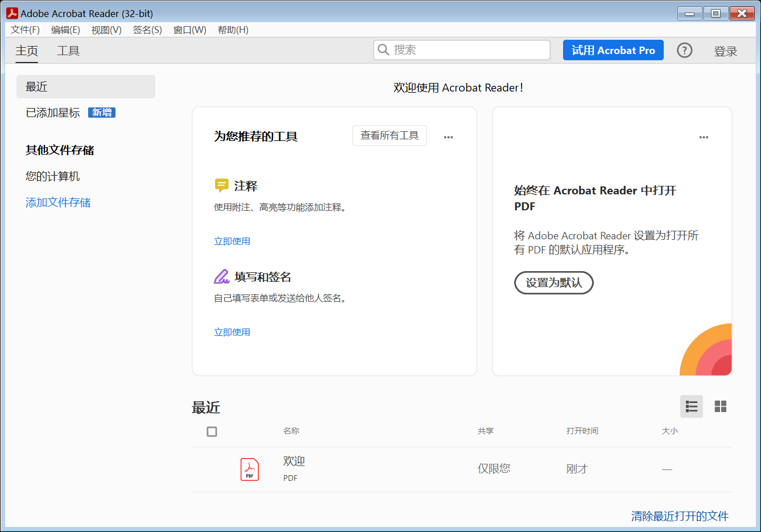Screen dimensions: 761x532
Task: Click the 清除最近打开的文件 link
Action: point(680,516)
